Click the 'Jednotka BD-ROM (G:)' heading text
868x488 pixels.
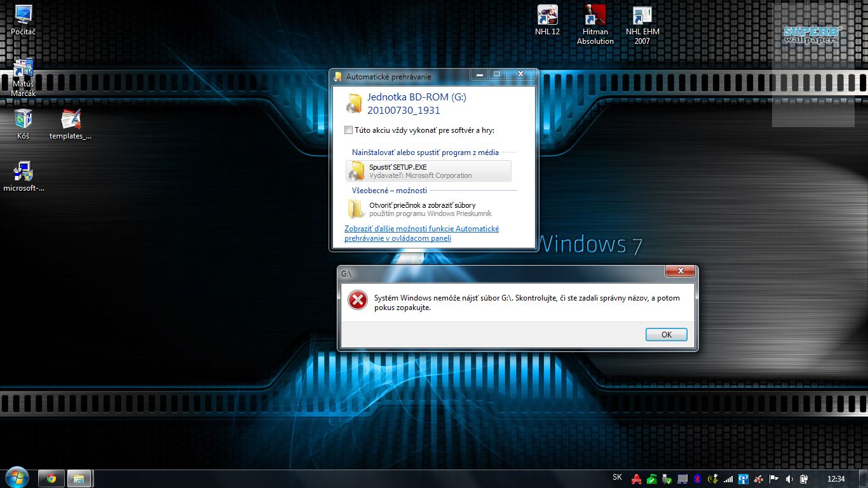point(417,97)
